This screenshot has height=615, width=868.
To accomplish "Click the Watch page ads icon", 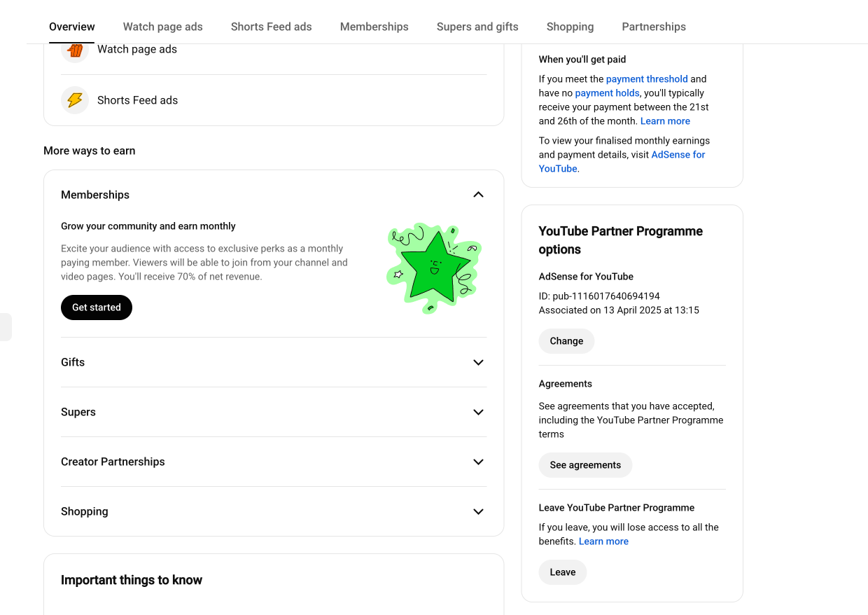I will point(75,50).
